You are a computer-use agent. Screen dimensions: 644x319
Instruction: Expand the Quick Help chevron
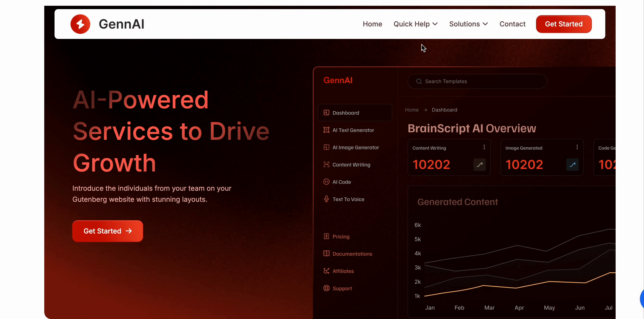pos(435,24)
